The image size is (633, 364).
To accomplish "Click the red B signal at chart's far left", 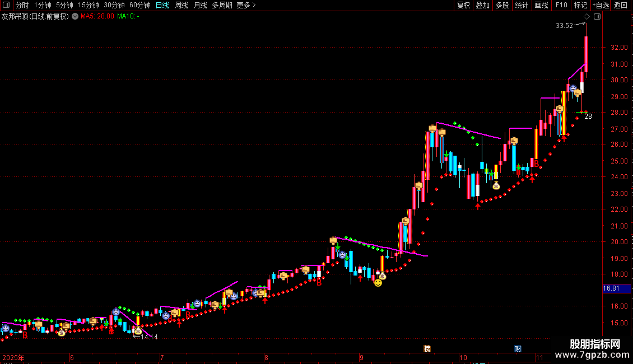I will [x=25, y=335].
